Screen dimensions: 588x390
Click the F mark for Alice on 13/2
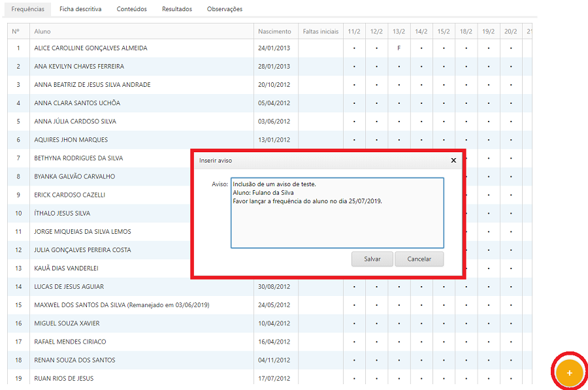point(399,48)
